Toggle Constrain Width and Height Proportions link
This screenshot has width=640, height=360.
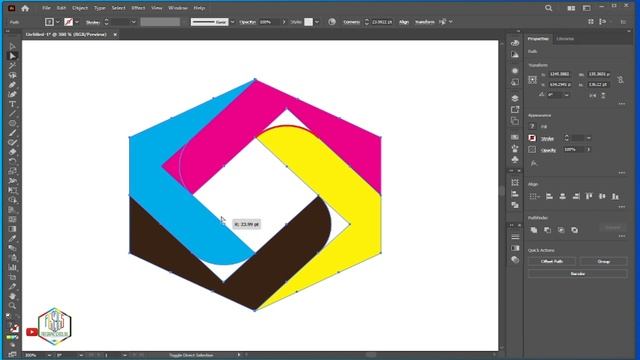[620, 80]
